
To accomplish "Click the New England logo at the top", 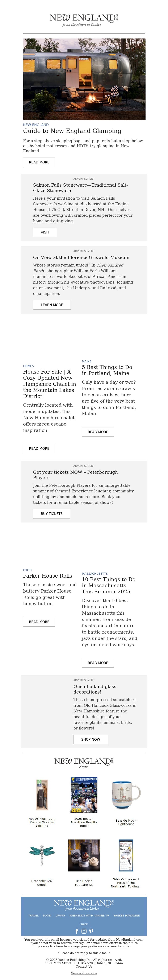I will pyautogui.click(x=84, y=19).
